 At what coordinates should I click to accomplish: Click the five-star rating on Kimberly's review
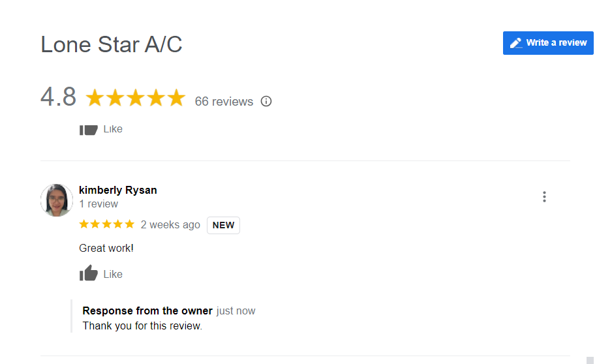coord(106,224)
